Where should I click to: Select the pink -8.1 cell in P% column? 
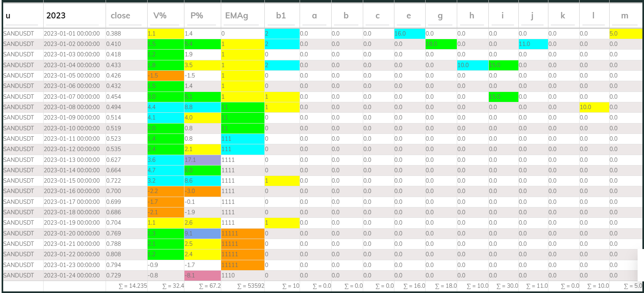click(x=202, y=275)
